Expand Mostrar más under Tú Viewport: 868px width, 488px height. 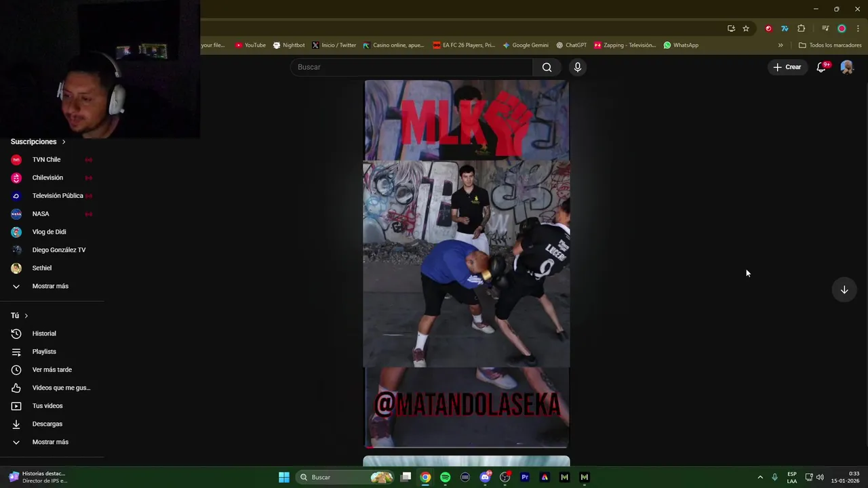click(52, 442)
